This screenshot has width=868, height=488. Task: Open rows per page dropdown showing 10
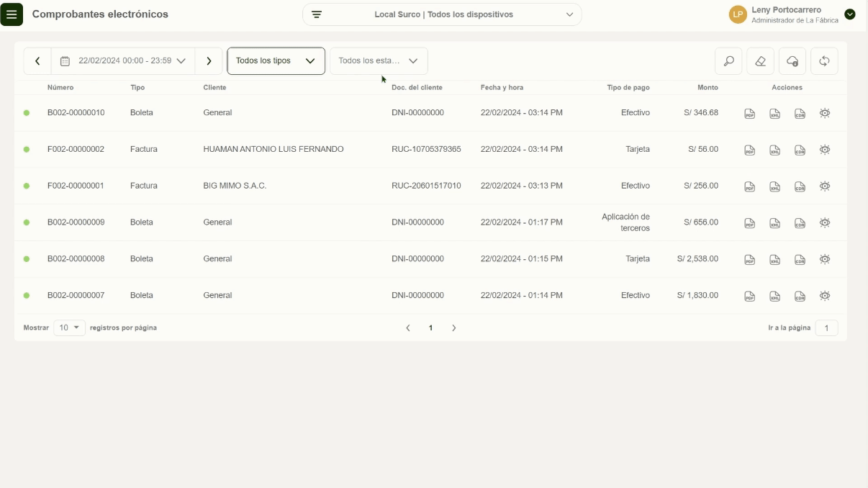tap(69, 327)
